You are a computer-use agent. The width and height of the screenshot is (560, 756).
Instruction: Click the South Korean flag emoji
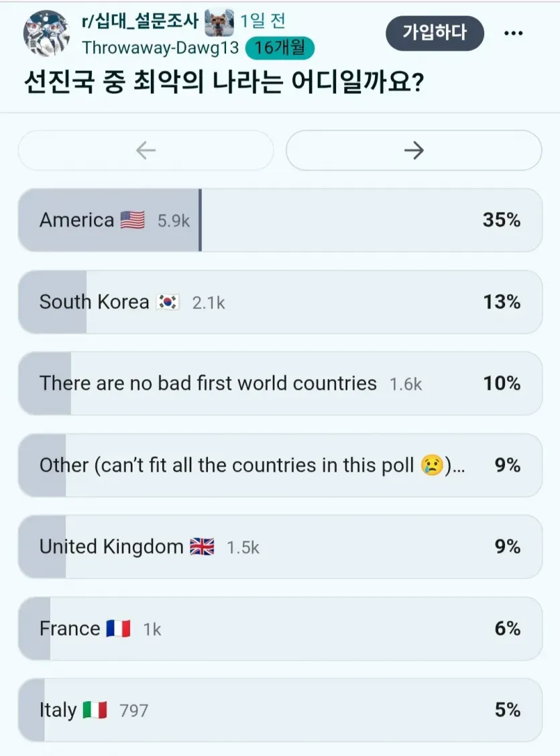[x=168, y=302]
